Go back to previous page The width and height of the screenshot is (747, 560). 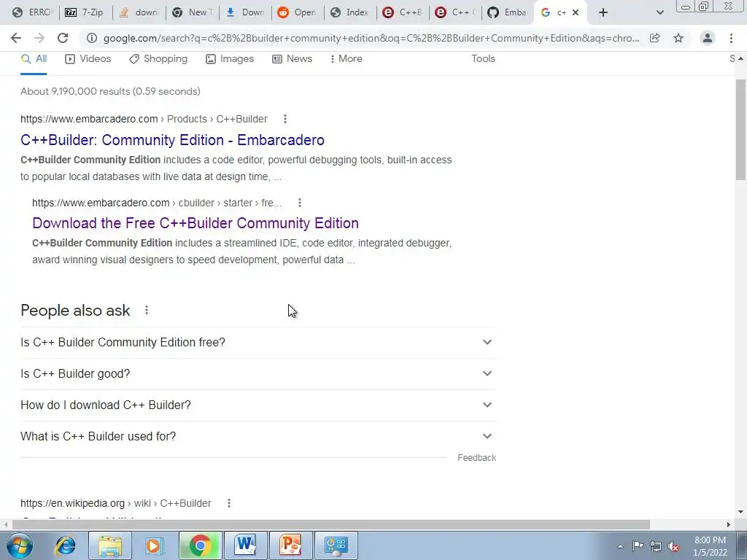[x=16, y=38]
